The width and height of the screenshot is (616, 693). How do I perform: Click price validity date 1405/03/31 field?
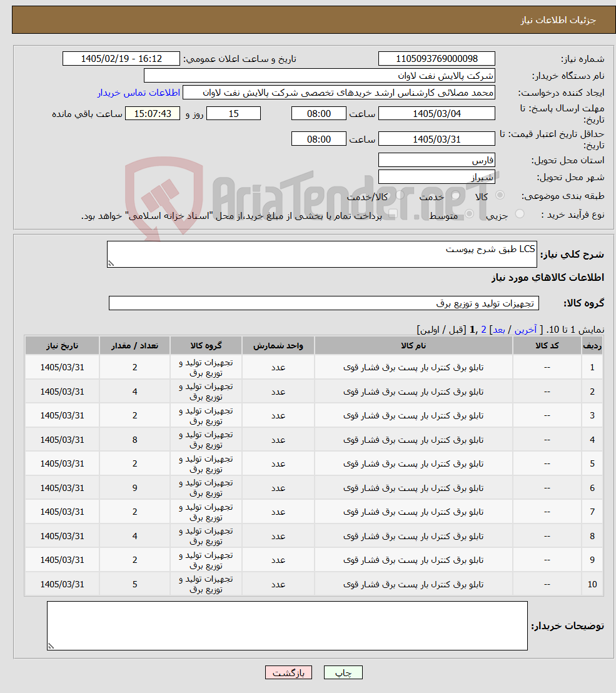(x=437, y=139)
